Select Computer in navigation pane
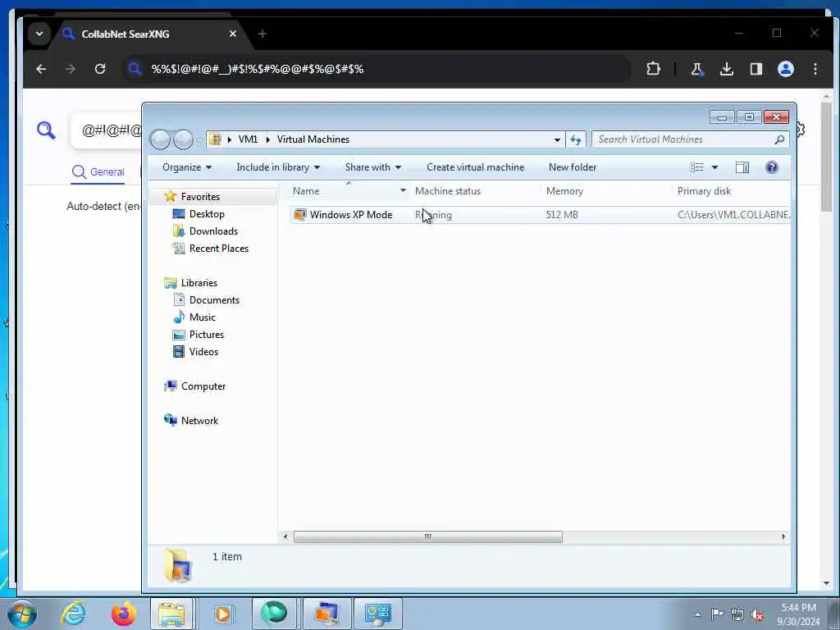840x630 pixels. 203,386
